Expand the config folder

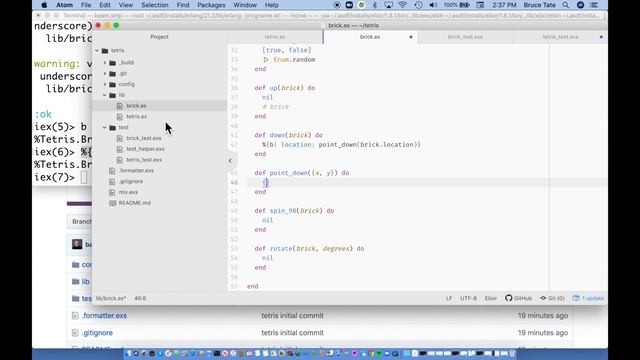[x=105, y=84]
